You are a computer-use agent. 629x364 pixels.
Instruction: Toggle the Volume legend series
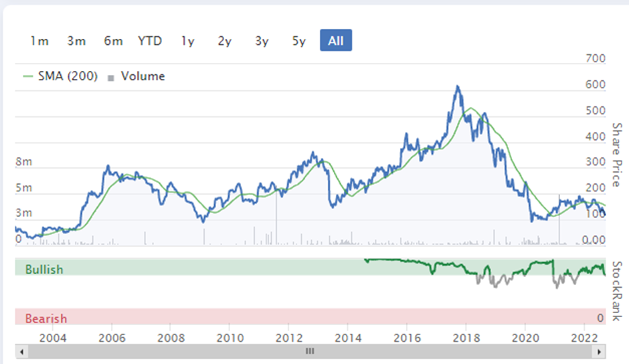point(137,76)
